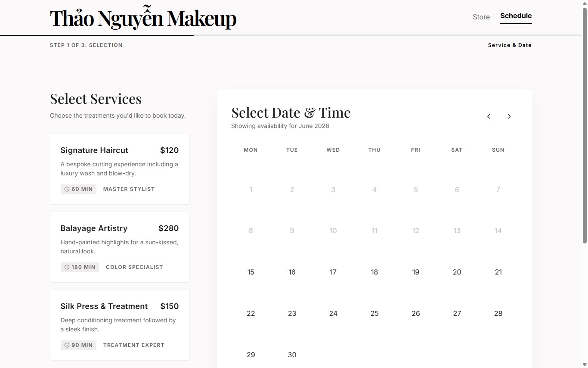The height and width of the screenshot is (368, 588).
Task: Advance to next month with right chevron
Action: tap(509, 116)
